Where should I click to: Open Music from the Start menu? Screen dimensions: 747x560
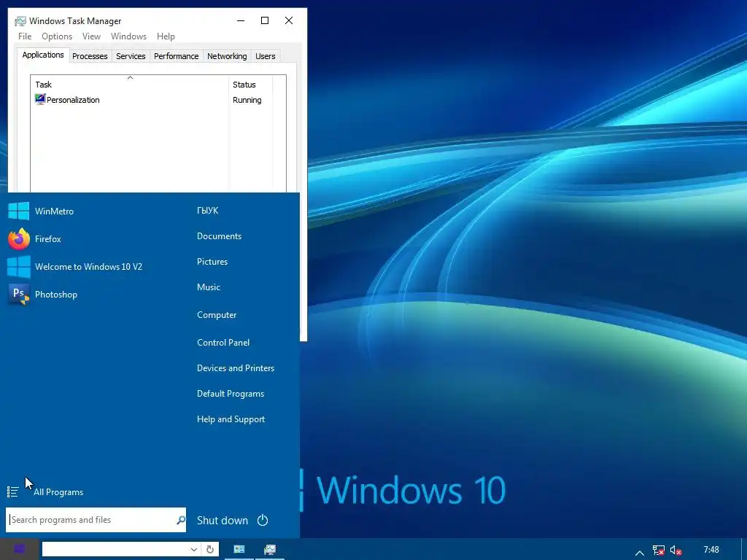tap(209, 287)
